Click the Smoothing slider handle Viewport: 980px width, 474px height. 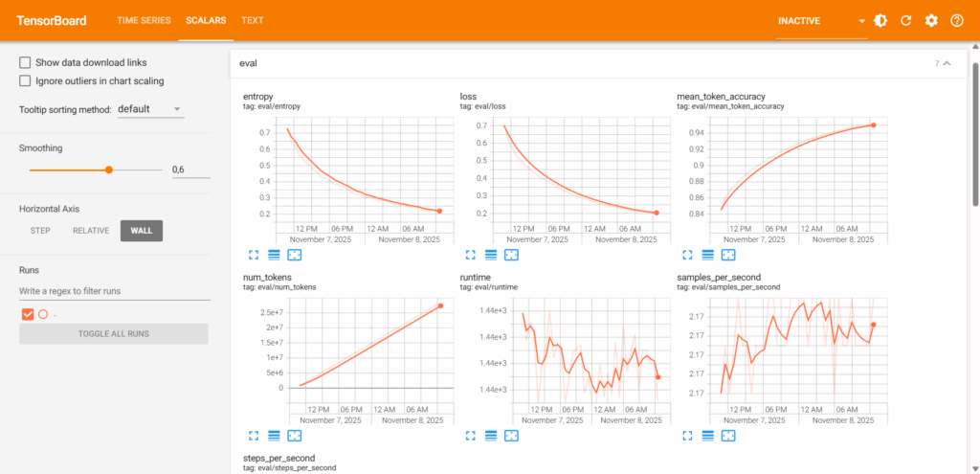coord(109,169)
